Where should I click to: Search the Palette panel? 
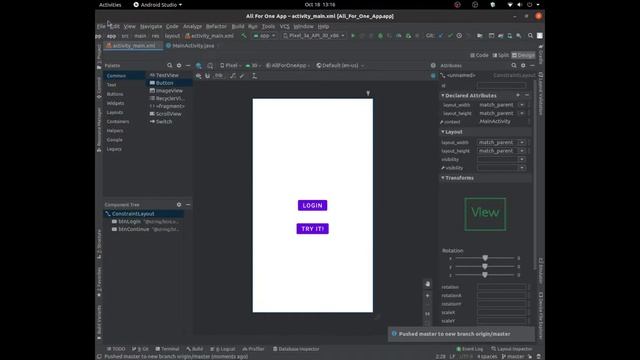pos(169,65)
